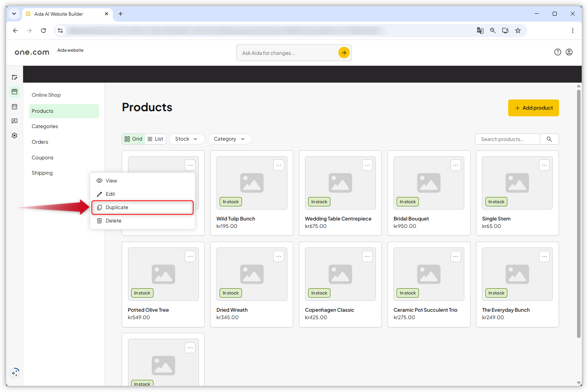This screenshot has width=588, height=392.
Task: Switch to List view
Action: (x=155, y=139)
